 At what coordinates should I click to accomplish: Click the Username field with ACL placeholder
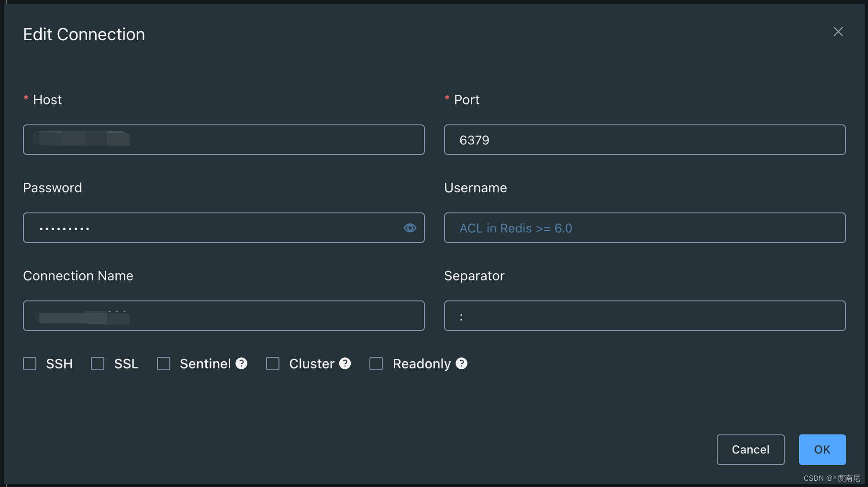645,228
